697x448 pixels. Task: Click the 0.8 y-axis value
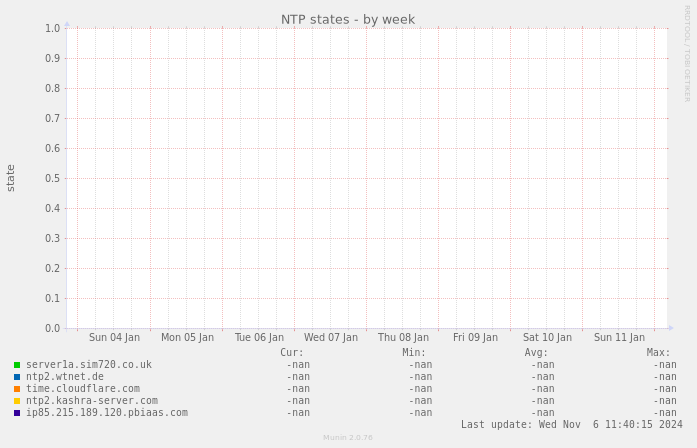pyautogui.click(x=52, y=88)
